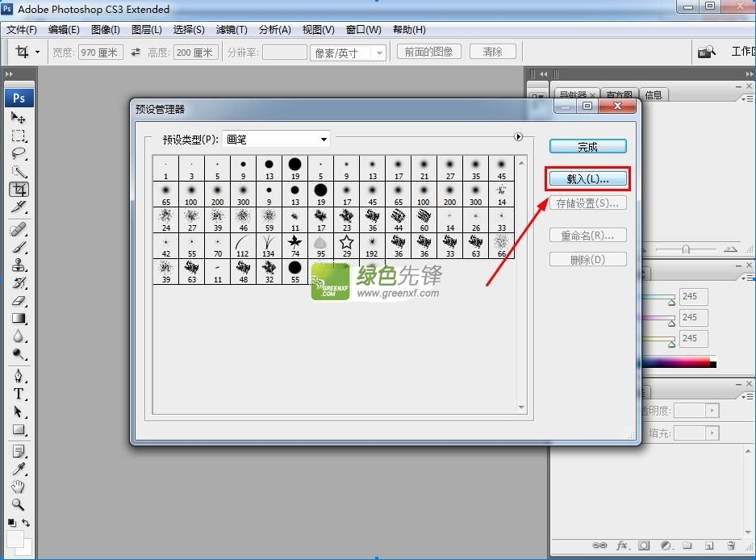Open the 图层(L) menu

pos(147,30)
